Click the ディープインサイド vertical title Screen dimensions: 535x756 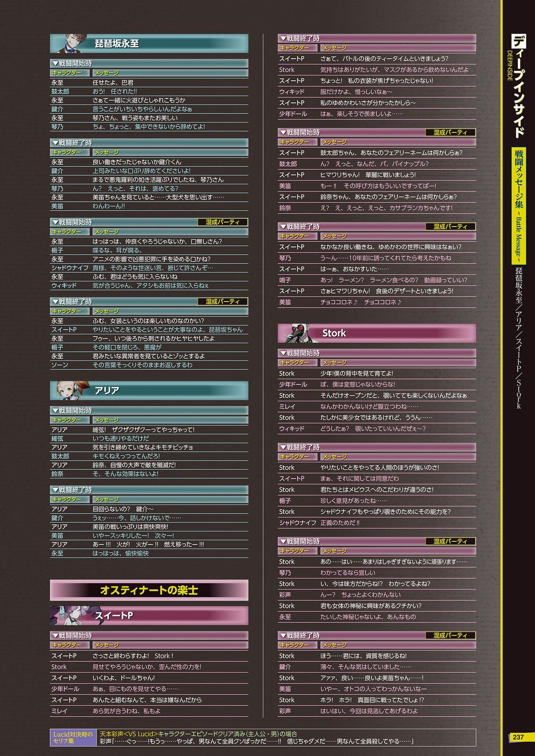(519, 87)
